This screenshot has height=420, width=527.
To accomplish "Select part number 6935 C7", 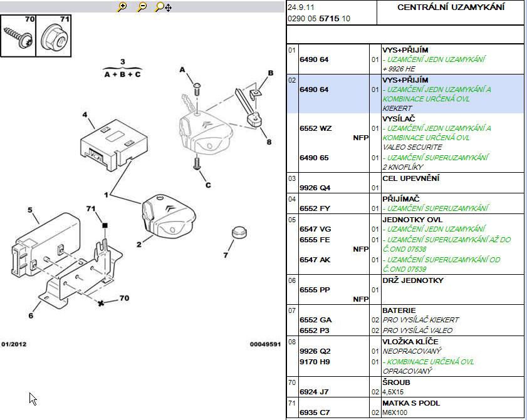I will tap(315, 412).
